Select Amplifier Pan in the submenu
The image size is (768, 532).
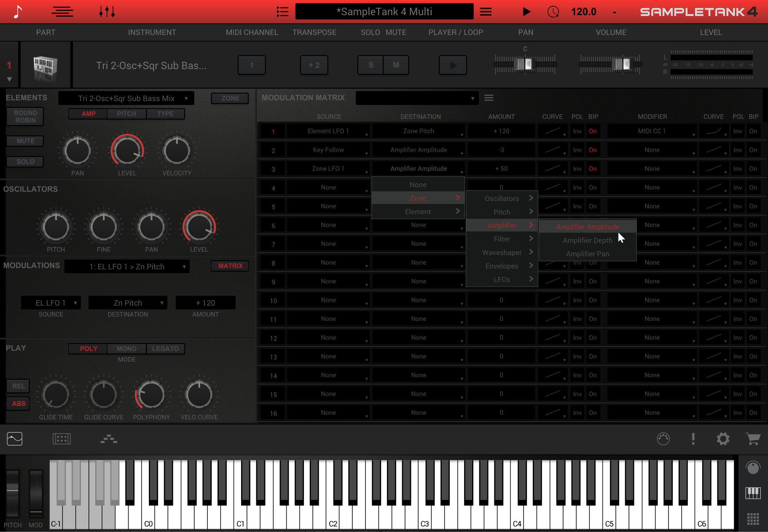[588, 254]
